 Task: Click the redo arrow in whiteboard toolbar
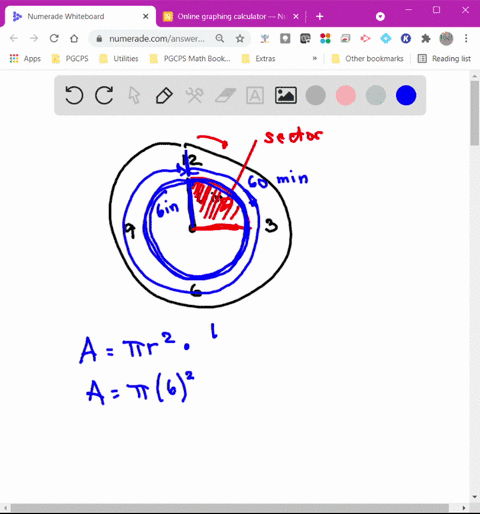tap(104, 95)
